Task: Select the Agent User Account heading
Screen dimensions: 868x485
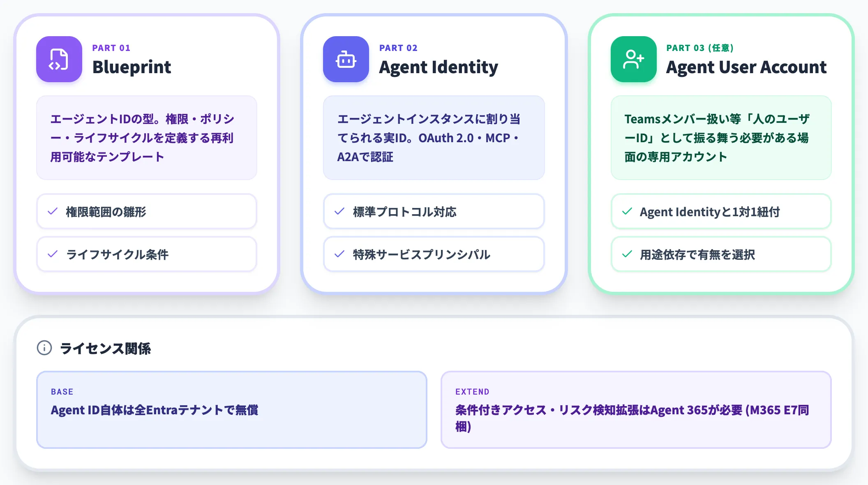Action: (x=746, y=67)
